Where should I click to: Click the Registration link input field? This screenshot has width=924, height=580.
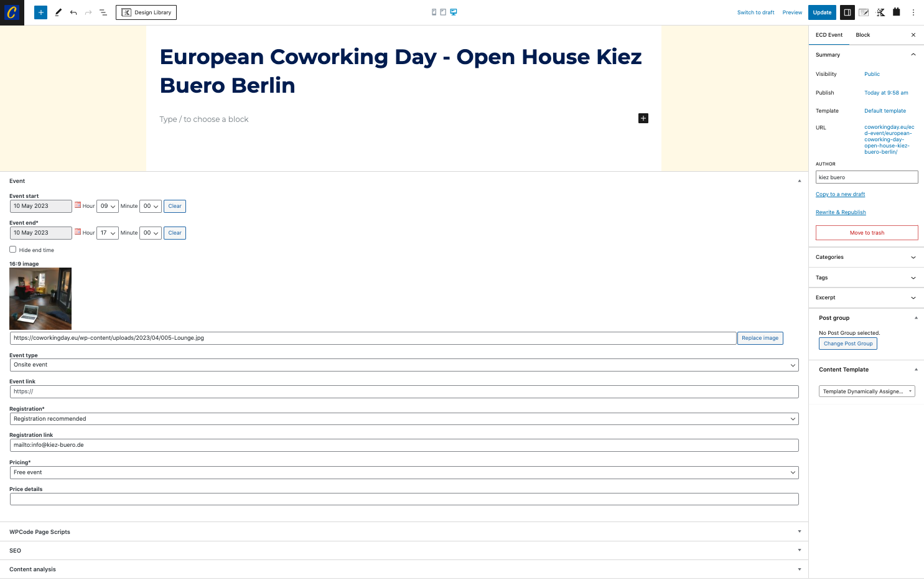click(404, 445)
